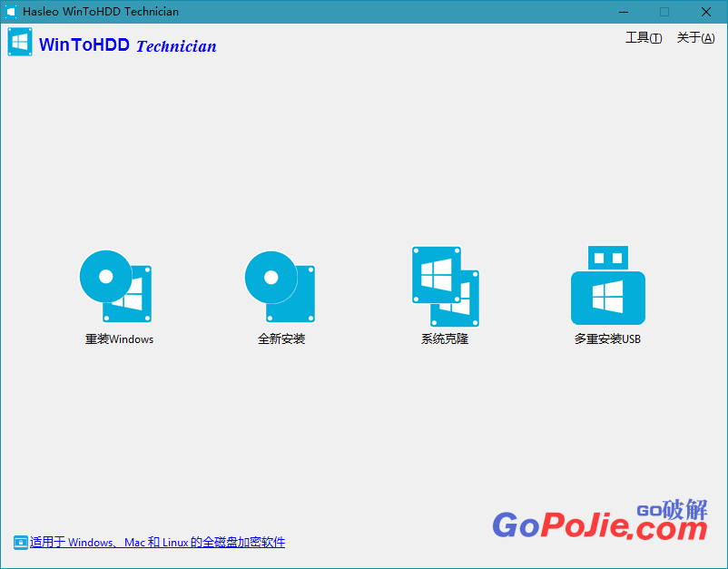Click the WinToHDD Technician heading text
Screen dimensions: 728x569
128,45
